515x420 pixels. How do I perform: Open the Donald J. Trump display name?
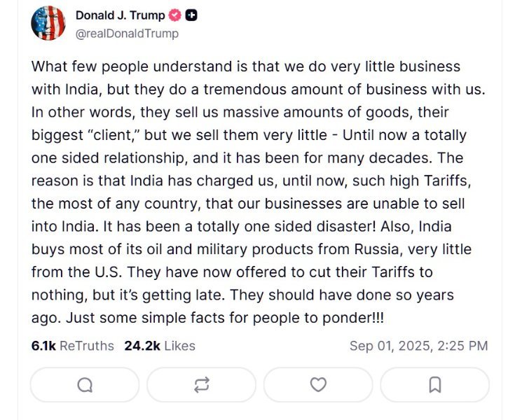(121, 15)
